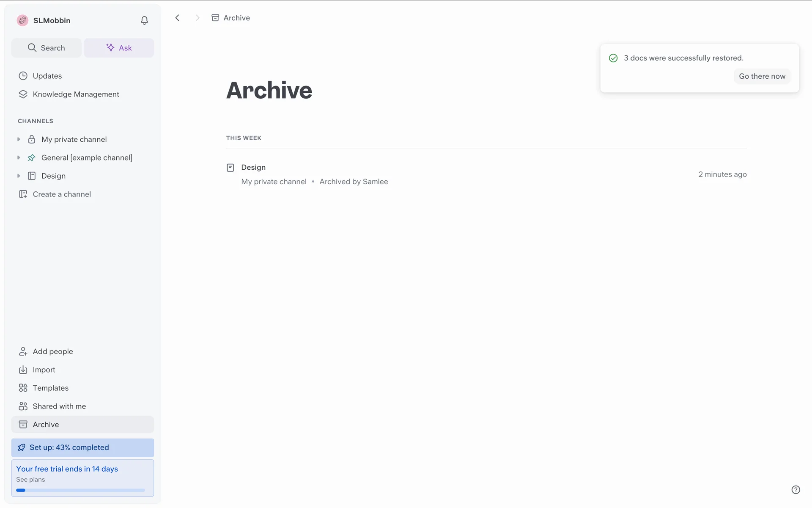
Task: Open Updates in the sidebar
Action: click(x=47, y=76)
